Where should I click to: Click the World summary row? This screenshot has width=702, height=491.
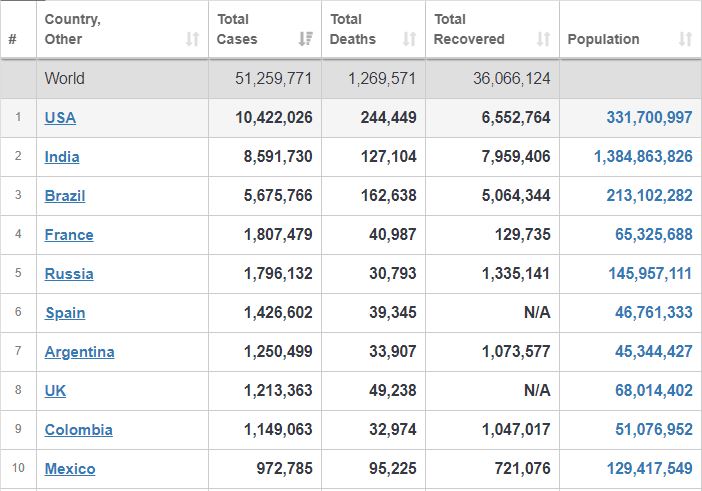click(351, 79)
